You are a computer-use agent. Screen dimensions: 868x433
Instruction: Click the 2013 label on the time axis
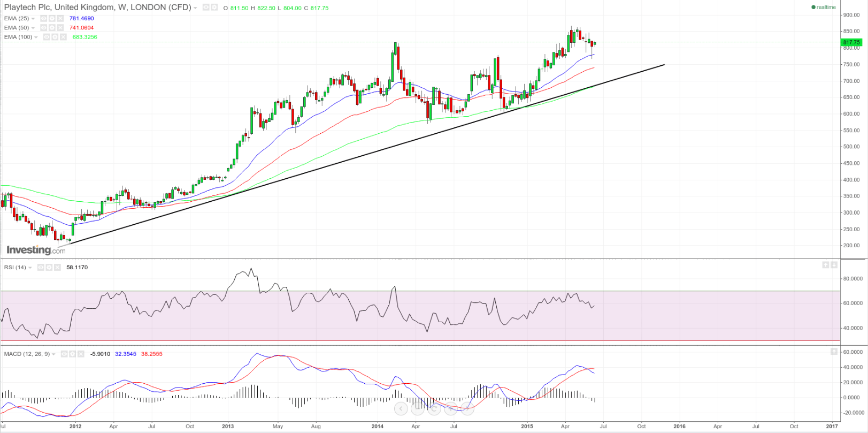228,427
